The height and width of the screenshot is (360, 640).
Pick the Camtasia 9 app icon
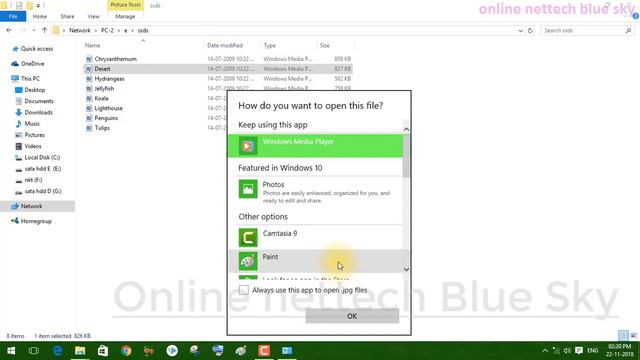248,238
